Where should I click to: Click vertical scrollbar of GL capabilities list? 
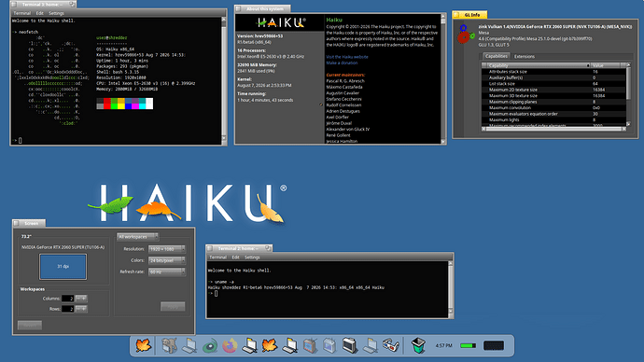pos(628,94)
